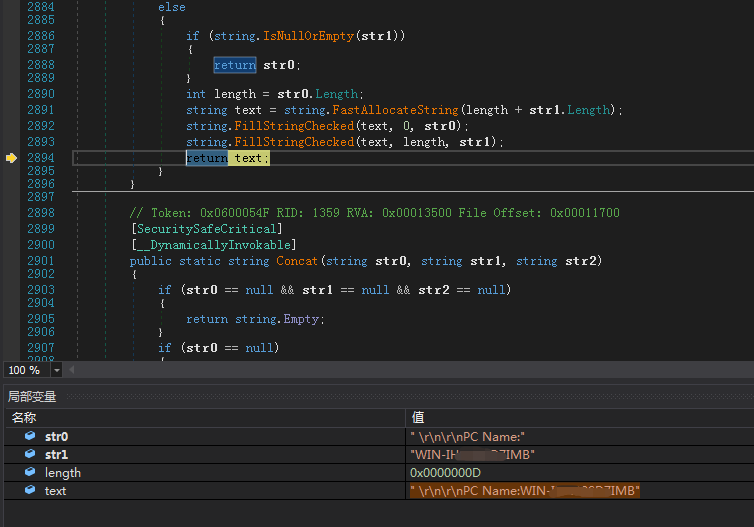Click the str1 value starting with WIN-
The width and height of the screenshot is (754, 527).
coord(472,455)
